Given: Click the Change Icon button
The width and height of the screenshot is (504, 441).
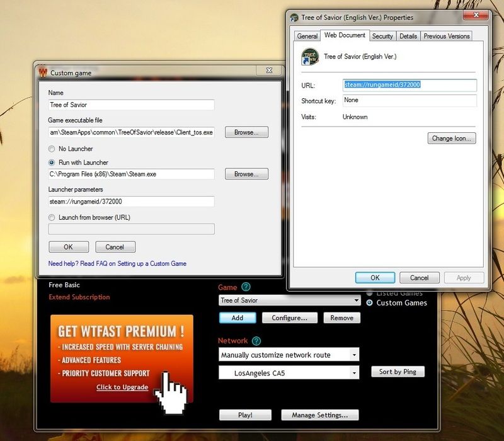Looking at the screenshot, I should [452, 138].
